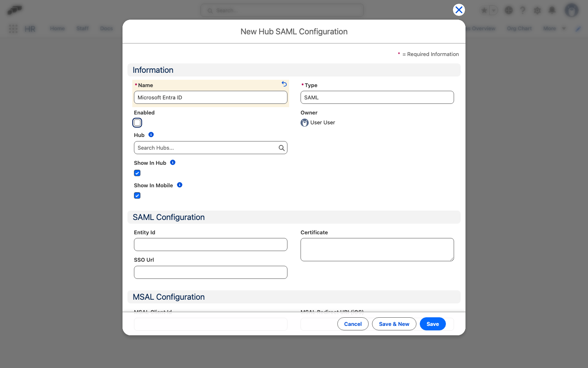Click the SAML Configuration section header
Viewport: 588px width, 368px height.
294,217
